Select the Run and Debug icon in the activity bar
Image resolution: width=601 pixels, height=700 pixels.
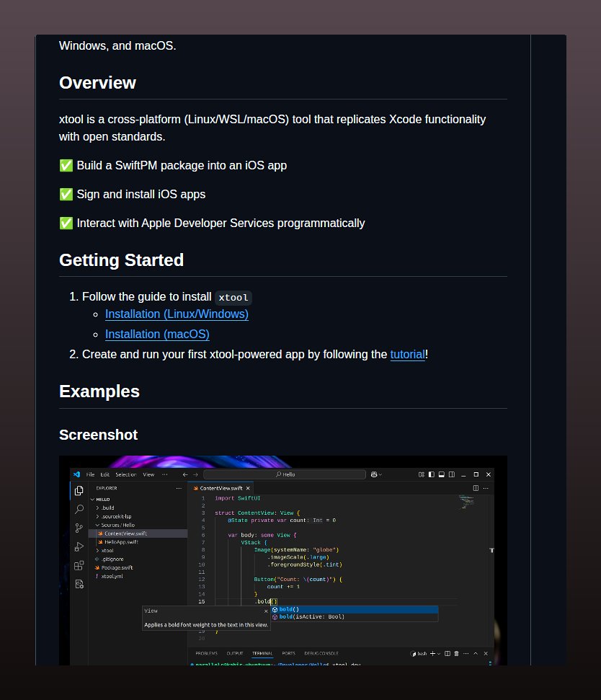pos(79,547)
